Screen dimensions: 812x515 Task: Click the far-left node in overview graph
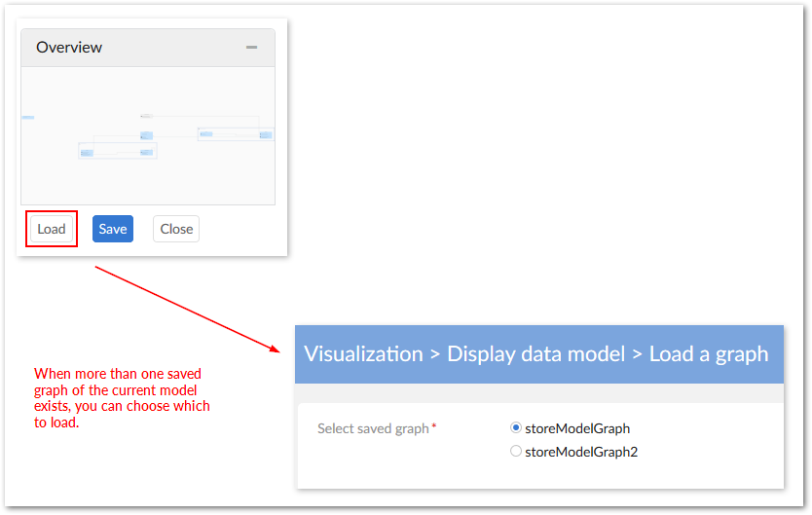click(28, 118)
